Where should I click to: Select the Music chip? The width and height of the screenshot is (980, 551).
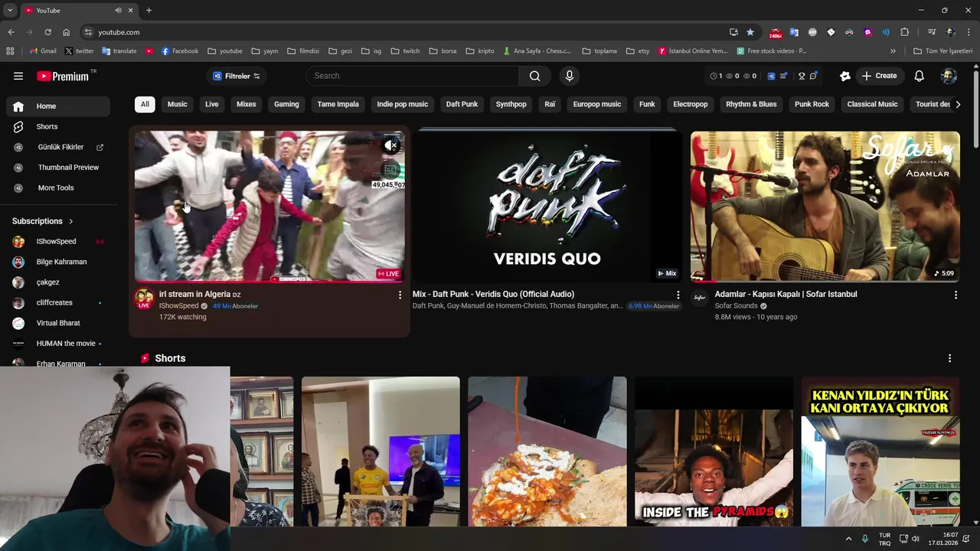[177, 104]
